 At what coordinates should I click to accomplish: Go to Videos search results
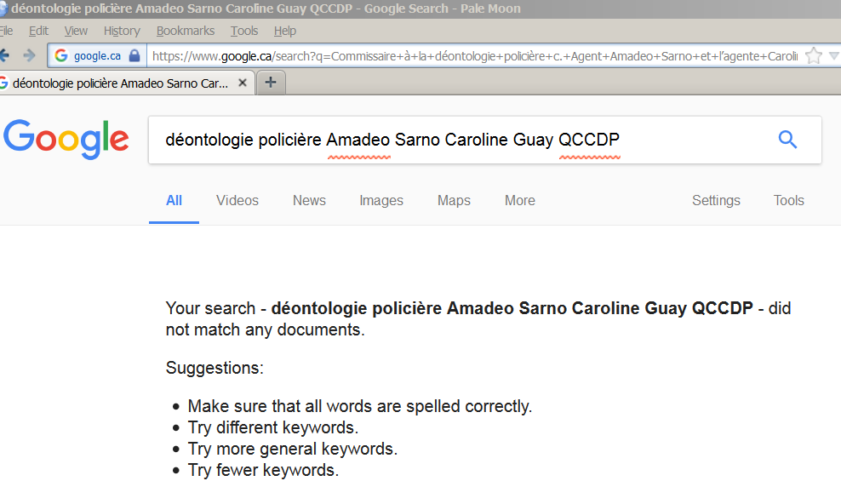[237, 201]
